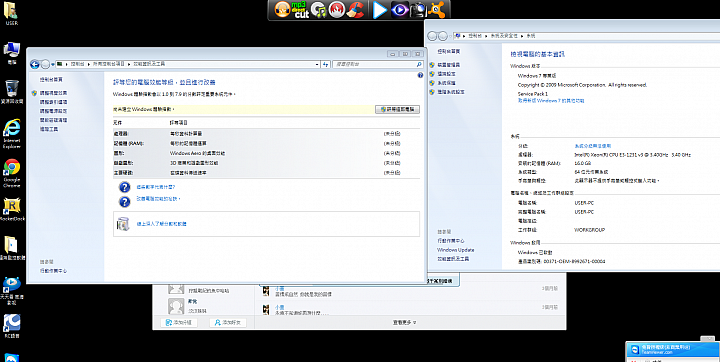
Task: Open the USER folder on the desktop
Action: point(11,14)
